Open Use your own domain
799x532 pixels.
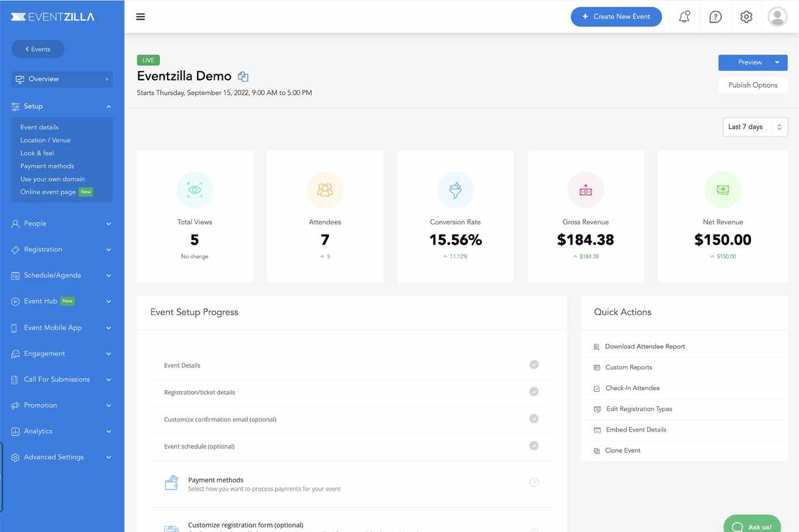pos(52,179)
